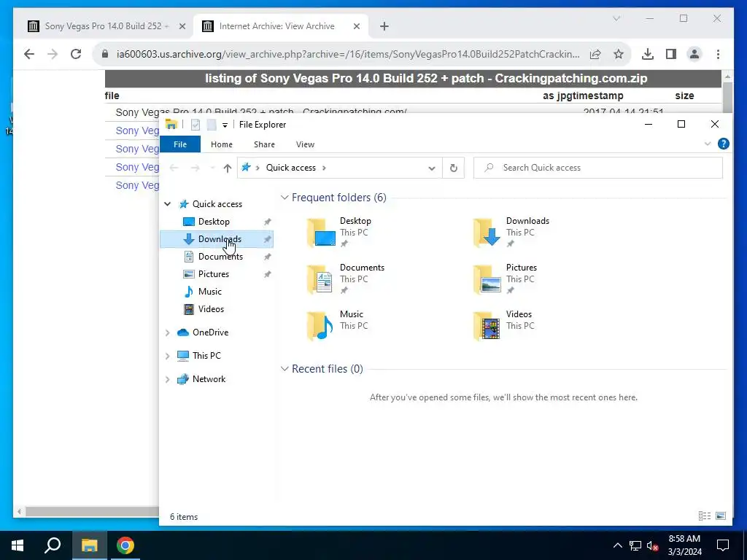Select Music in the navigation pane
Viewport: 747px width, 560px height.
[x=209, y=292]
